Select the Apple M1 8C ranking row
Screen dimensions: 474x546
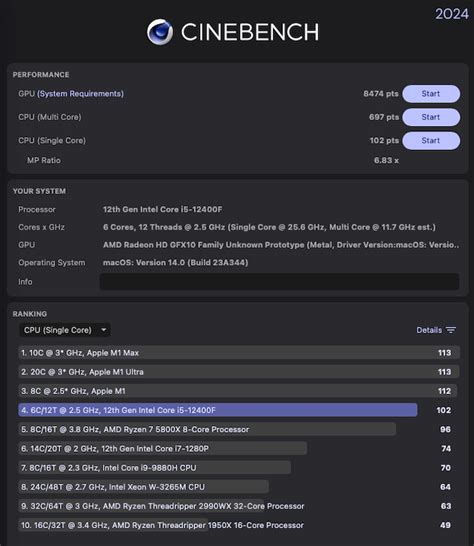point(239,391)
